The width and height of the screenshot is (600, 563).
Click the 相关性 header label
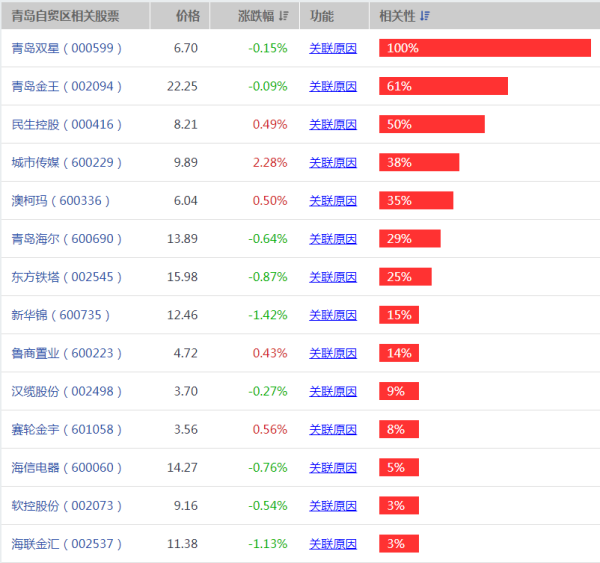[x=397, y=16]
